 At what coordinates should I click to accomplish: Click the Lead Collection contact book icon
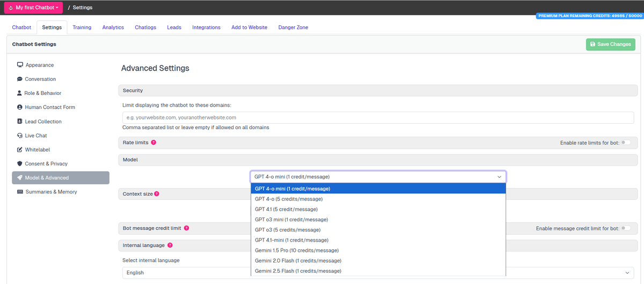click(x=20, y=122)
